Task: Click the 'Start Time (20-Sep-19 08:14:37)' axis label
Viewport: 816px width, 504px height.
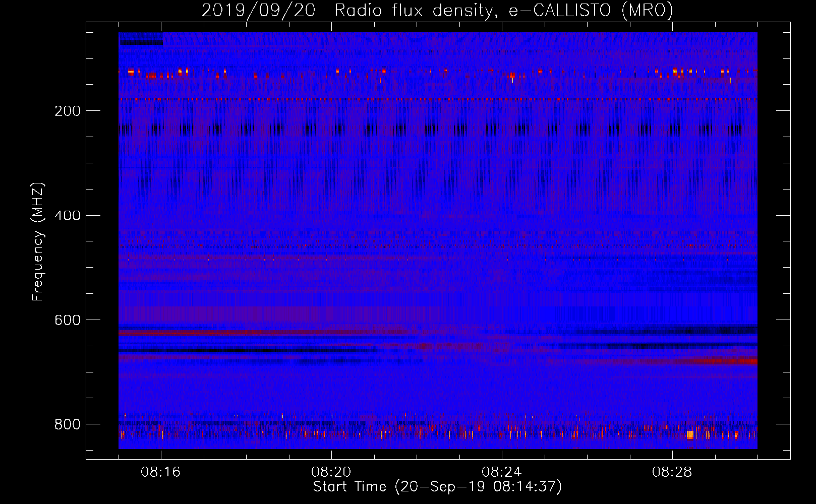Action: 437,487
